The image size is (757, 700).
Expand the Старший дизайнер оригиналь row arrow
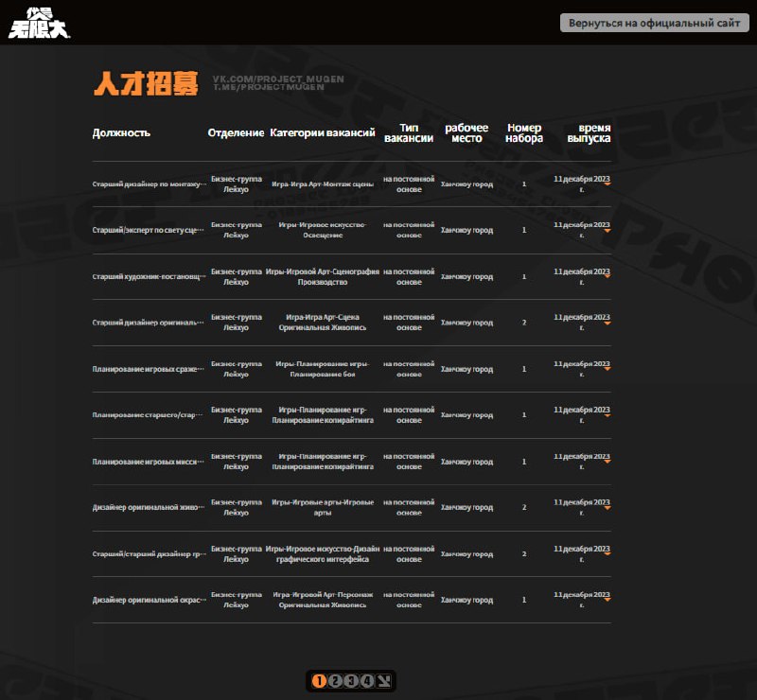(x=607, y=323)
